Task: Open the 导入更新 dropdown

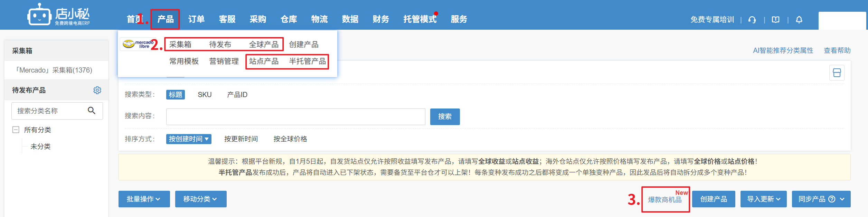Action: (764, 199)
